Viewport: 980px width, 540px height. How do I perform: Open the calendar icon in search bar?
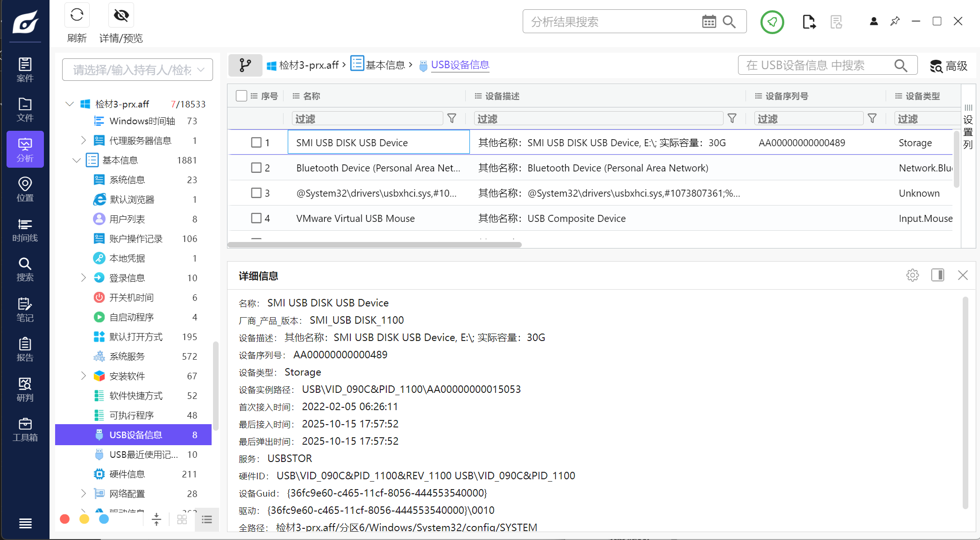coord(709,21)
